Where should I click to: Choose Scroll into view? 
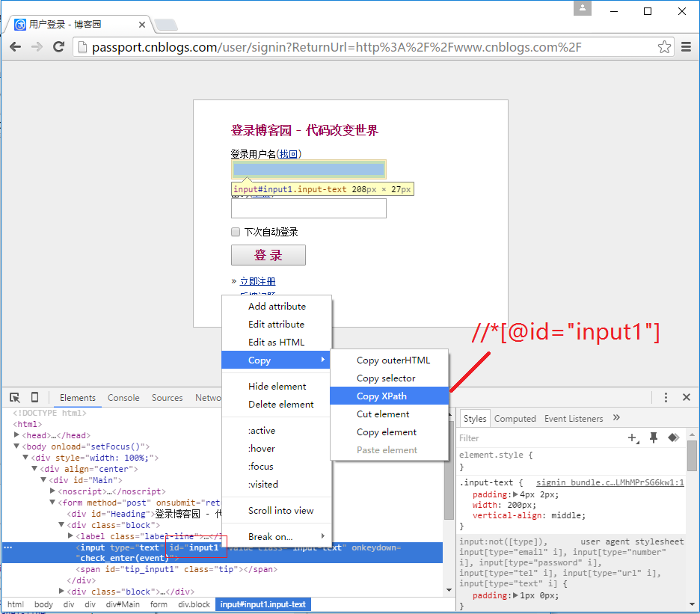tap(277, 510)
